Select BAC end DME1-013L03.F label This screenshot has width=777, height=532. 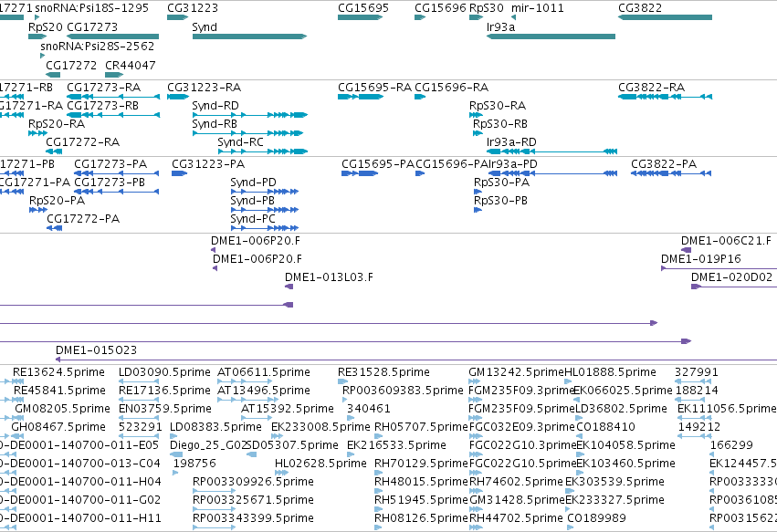pyautogui.click(x=329, y=277)
